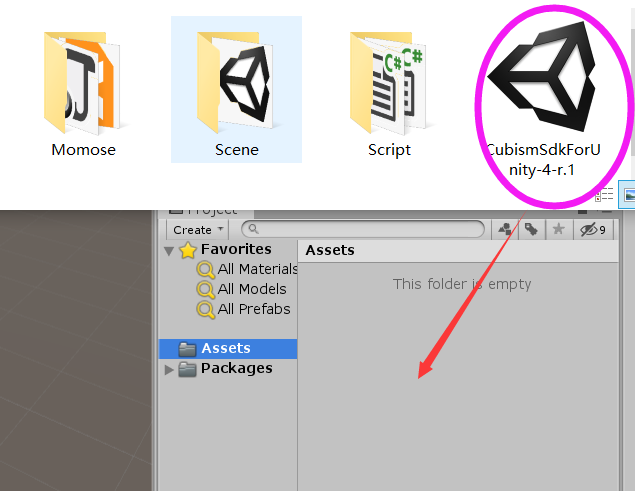Switch Explorer to details list view
Viewport: 635px width, 491px height.
click(604, 196)
